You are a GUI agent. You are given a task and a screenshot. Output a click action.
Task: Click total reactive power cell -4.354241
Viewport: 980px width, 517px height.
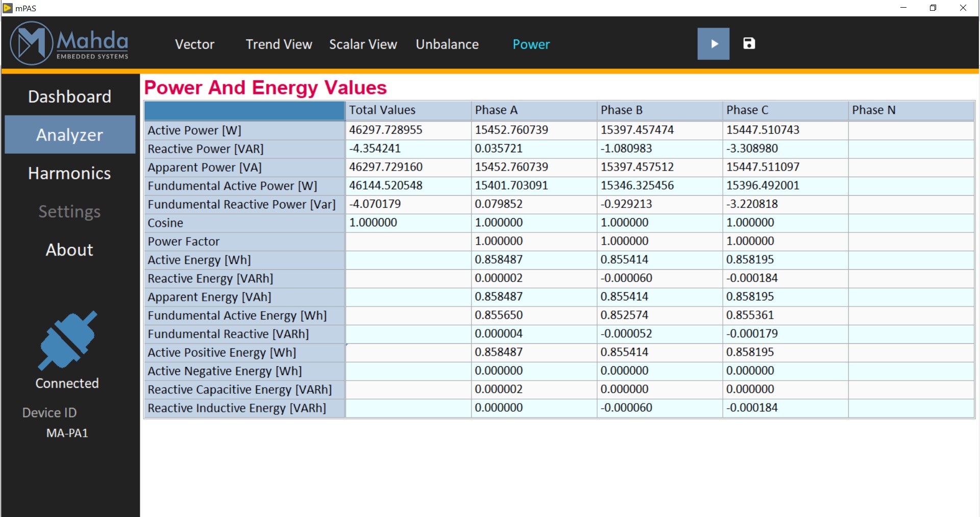coord(408,149)
